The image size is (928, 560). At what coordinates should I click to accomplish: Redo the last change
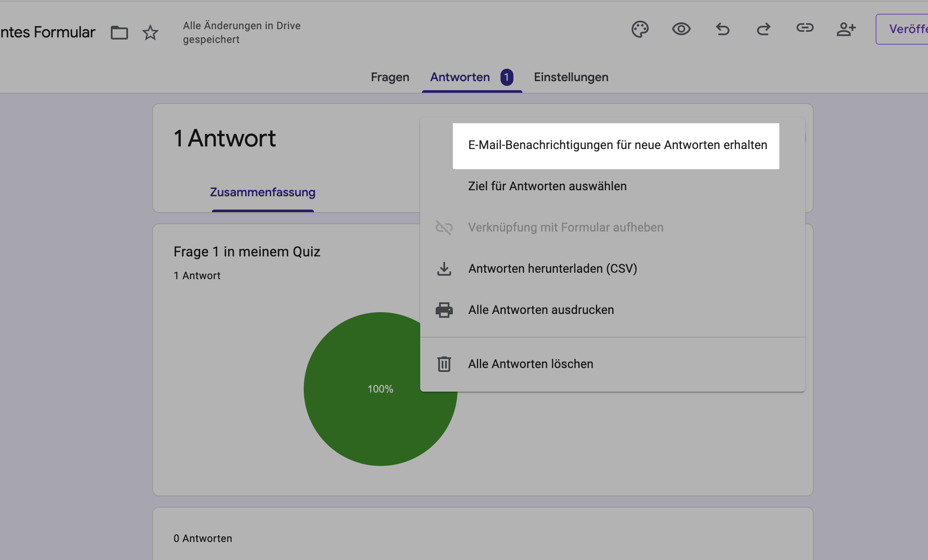(764, 29)
